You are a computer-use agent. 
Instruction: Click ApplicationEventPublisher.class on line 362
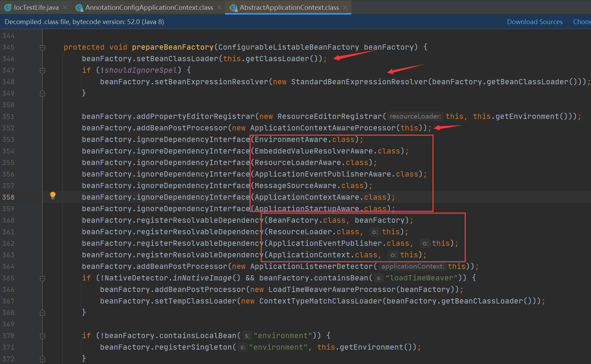tap(339, 243)
